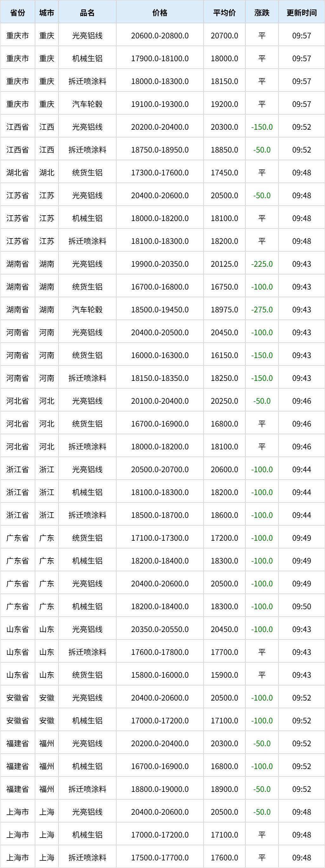Click update time 09:50
This screenshot has width=325, height=868.
302,606
